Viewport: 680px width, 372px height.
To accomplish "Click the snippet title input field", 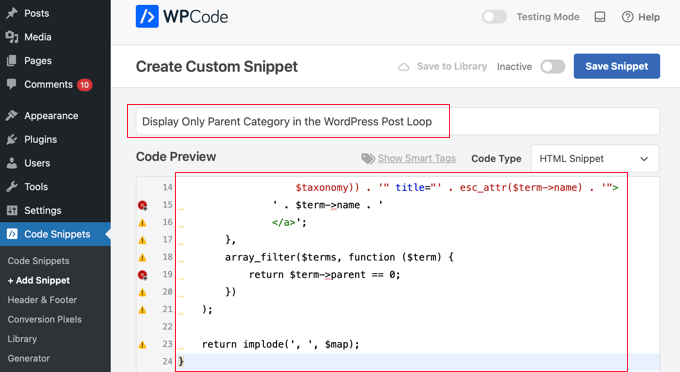I will click(398, 121).
